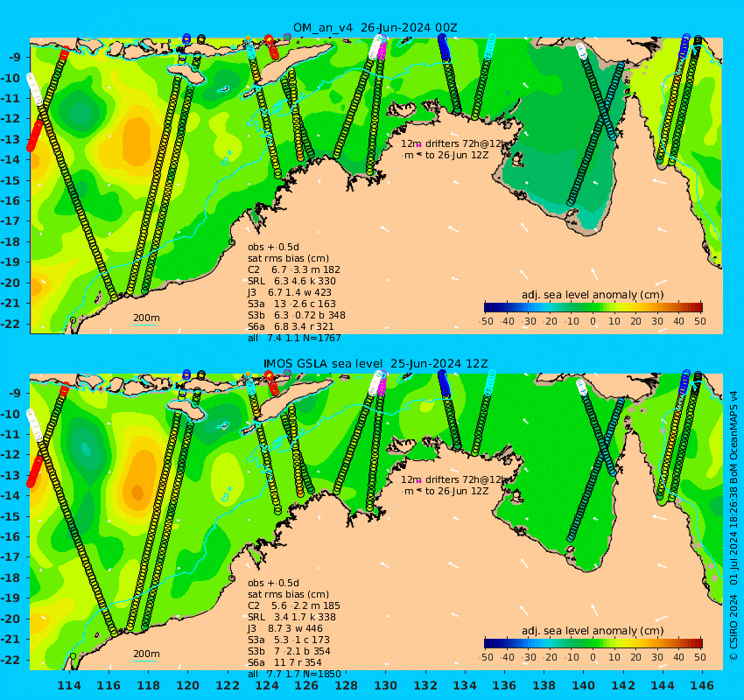
Task: Click 'to 26 Jun 12Z' text in the IMOS GSLA panel
Action: 457,492
